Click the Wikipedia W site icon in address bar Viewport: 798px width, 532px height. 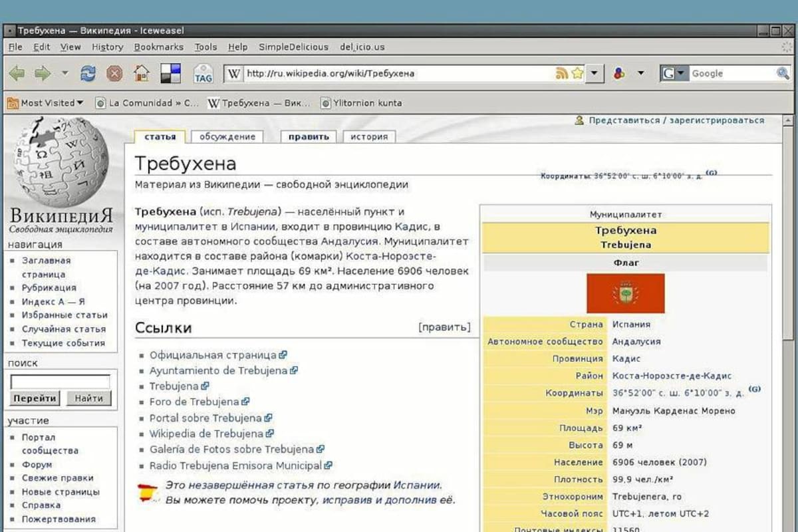coord(234,73)
